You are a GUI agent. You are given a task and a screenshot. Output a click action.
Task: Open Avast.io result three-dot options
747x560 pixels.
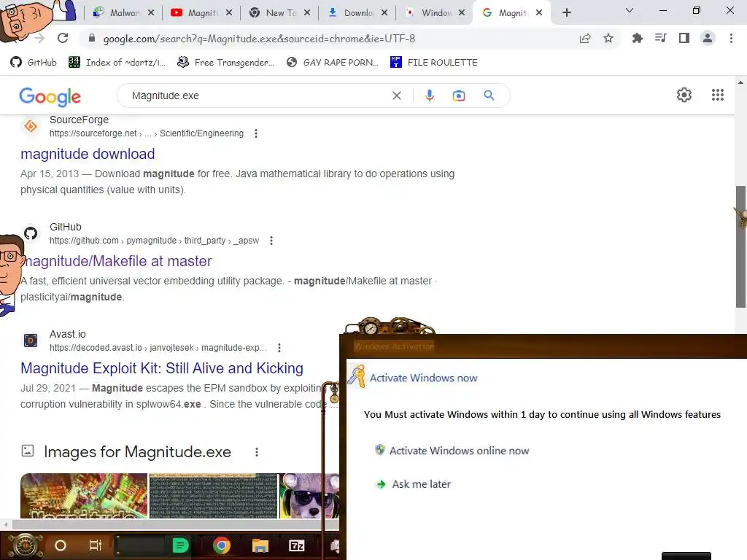tap(279, 348)
